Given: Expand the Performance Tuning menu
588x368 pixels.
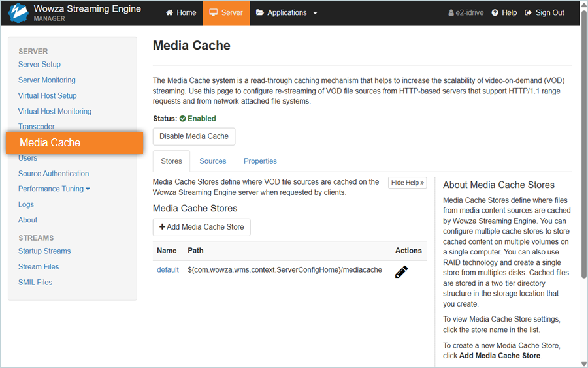Looking at the screenshot, I should [54, 189].
